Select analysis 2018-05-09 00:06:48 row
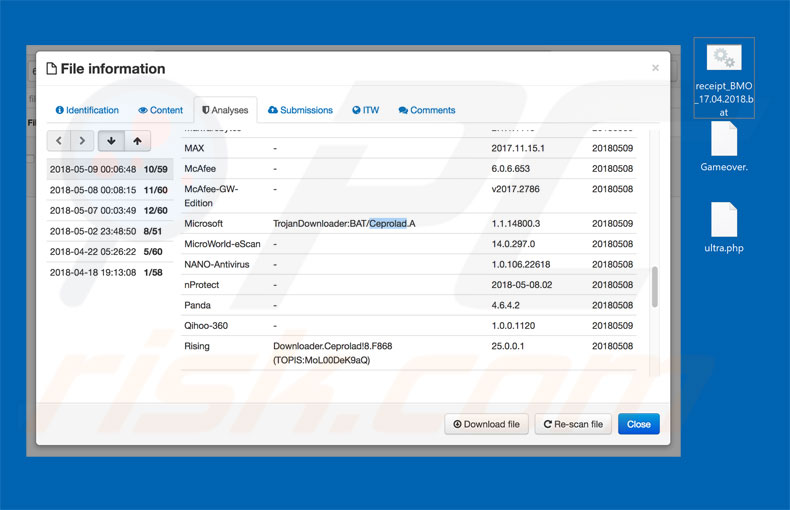The height and width of the screenshot is (510, 790). pyautogui.click(x=109, y=169)
